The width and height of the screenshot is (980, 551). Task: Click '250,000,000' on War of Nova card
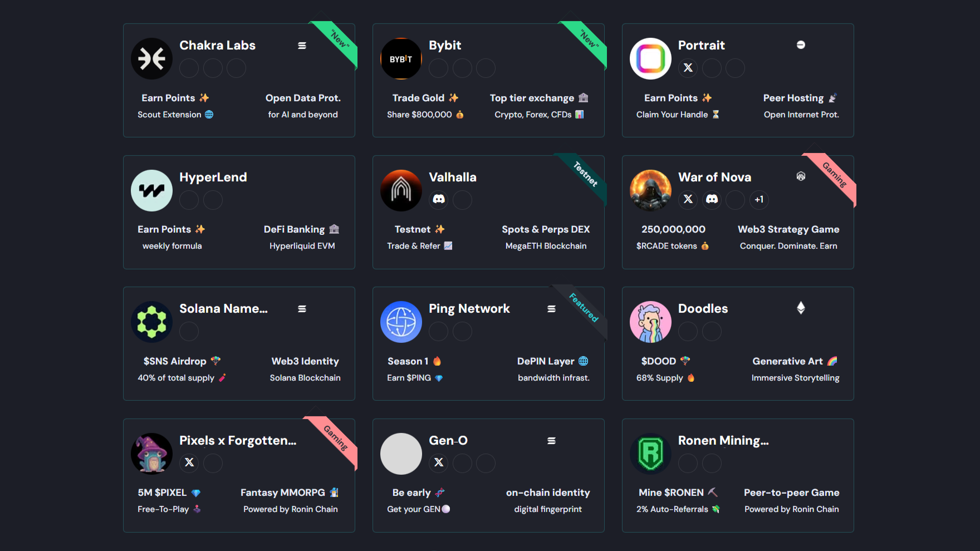pyautogui.click(x=673, y=229)
